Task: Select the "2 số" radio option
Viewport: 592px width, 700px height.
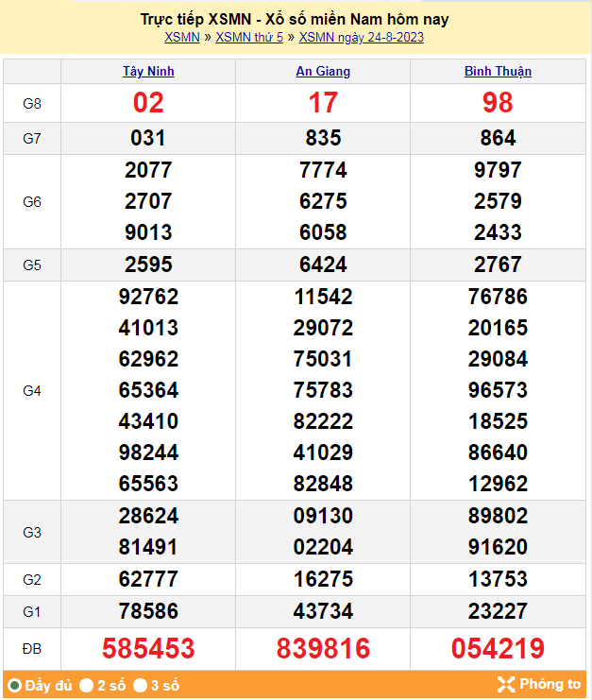Action: [87, 685]
